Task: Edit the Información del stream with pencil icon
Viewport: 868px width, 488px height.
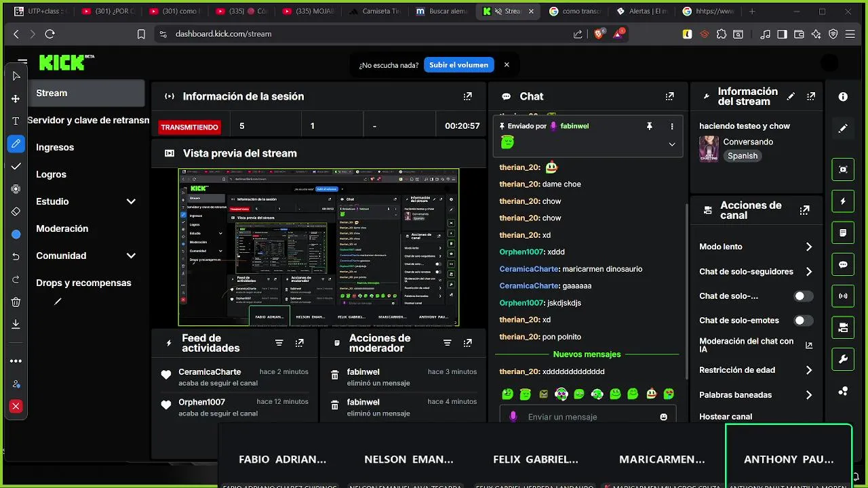Action: tap(791, 96)
